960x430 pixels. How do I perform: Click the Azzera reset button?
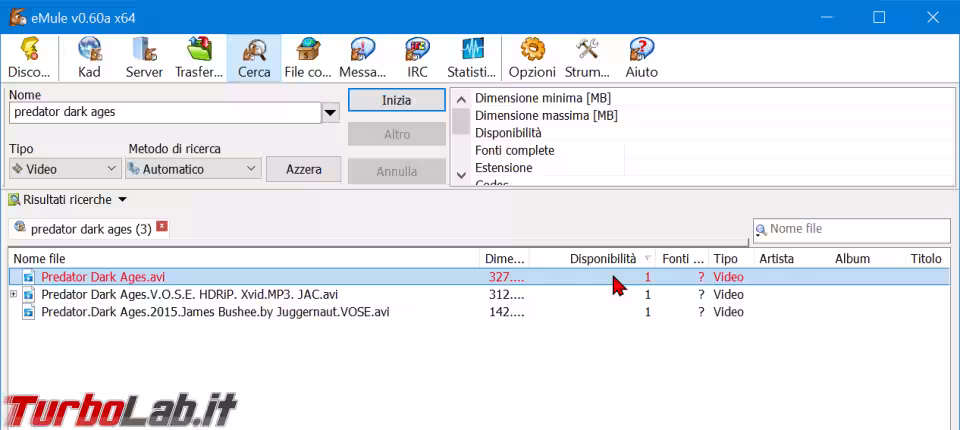pyautogui.click(x=304, y=169)
